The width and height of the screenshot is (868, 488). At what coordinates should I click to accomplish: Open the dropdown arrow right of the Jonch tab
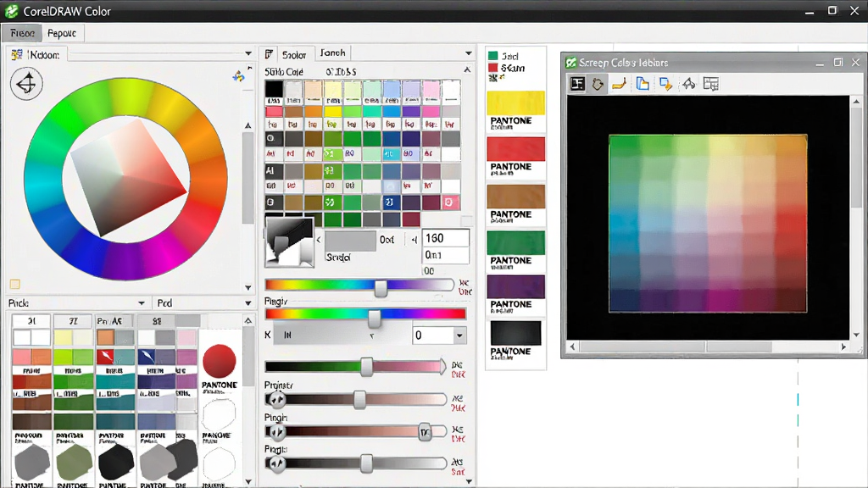468,53
